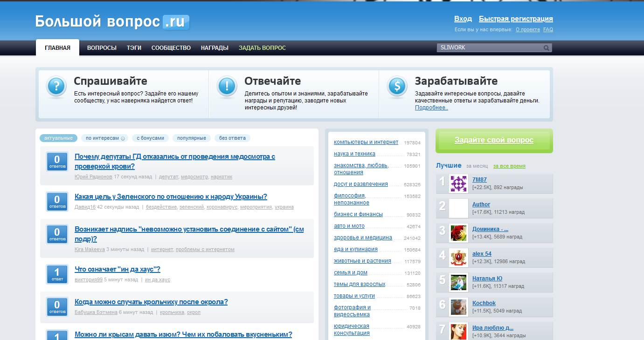
Task: Click the gear icon on 'по интересам' filter
Action: pyautogui.click(x=123, y=138)
